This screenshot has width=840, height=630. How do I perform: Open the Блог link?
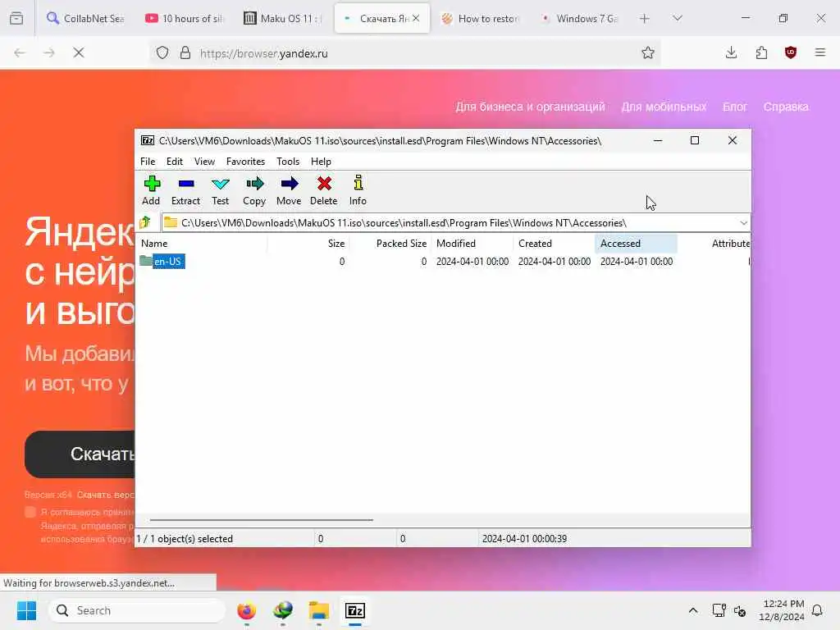click(734, 107)
